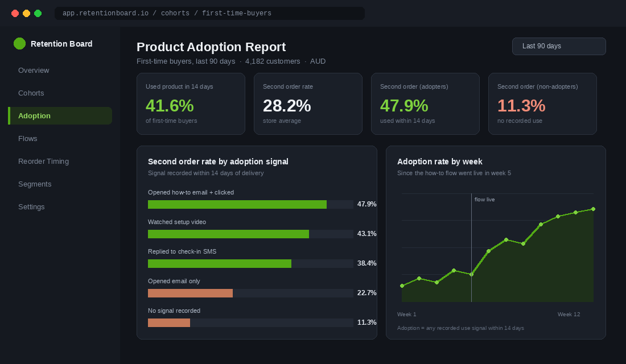Click the green maximize window dot
The image size is (626, 364).
pyautogui.click(x=38, y=13)
